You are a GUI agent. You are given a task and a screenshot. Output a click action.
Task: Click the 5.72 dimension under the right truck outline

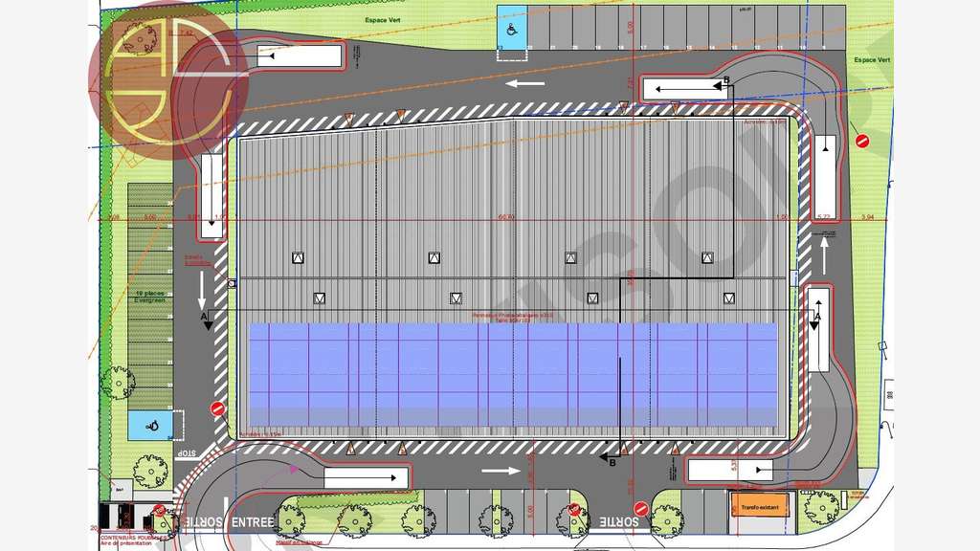(x=824, y=217)
